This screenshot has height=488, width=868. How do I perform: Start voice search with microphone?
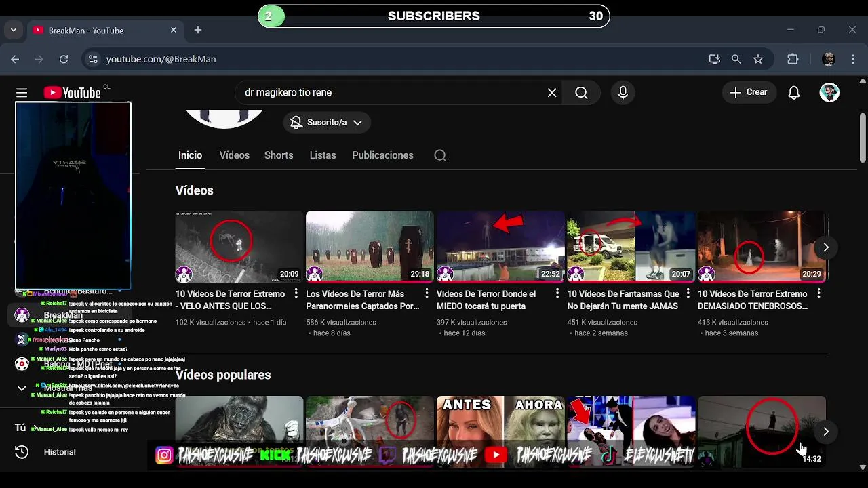coord(623,93)
